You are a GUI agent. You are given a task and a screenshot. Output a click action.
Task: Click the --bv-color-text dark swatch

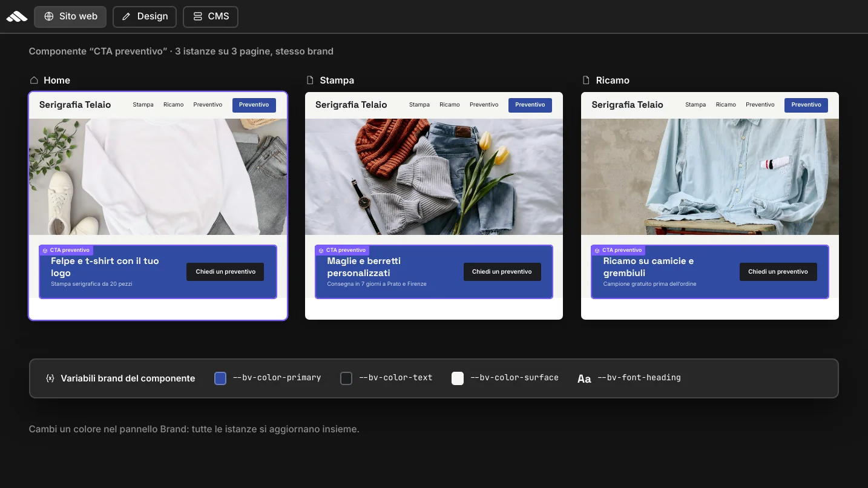click(346, 378)
